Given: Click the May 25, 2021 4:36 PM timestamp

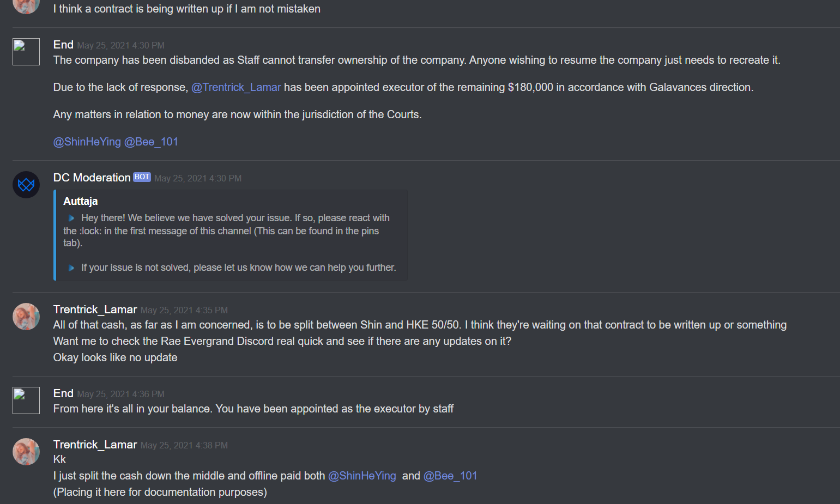Looking at the screenshot, I should point(121,394).
